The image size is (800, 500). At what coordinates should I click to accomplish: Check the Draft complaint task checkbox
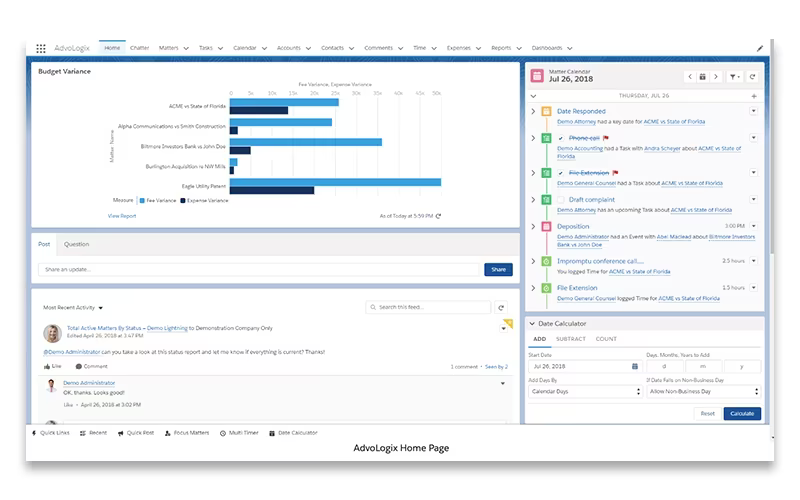tap(561, 200)
